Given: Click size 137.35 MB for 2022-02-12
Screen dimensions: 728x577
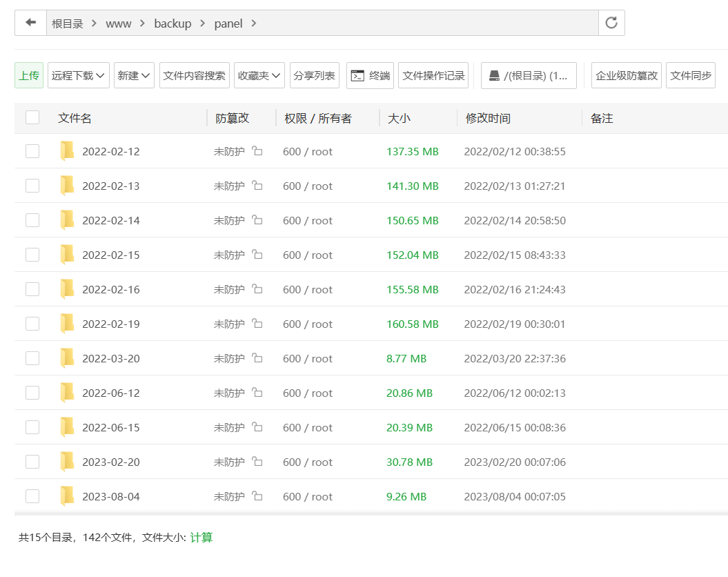Looking at the screenshot, I should (412, 151).
